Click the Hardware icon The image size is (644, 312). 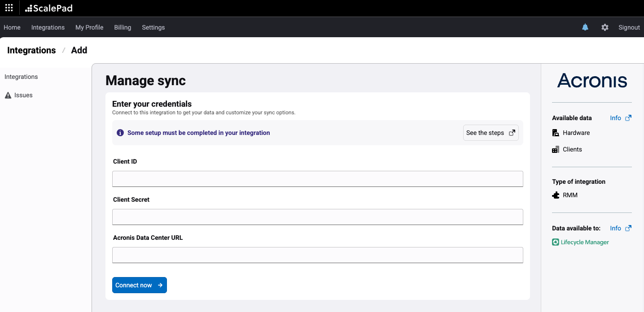(x=556, y=133)
